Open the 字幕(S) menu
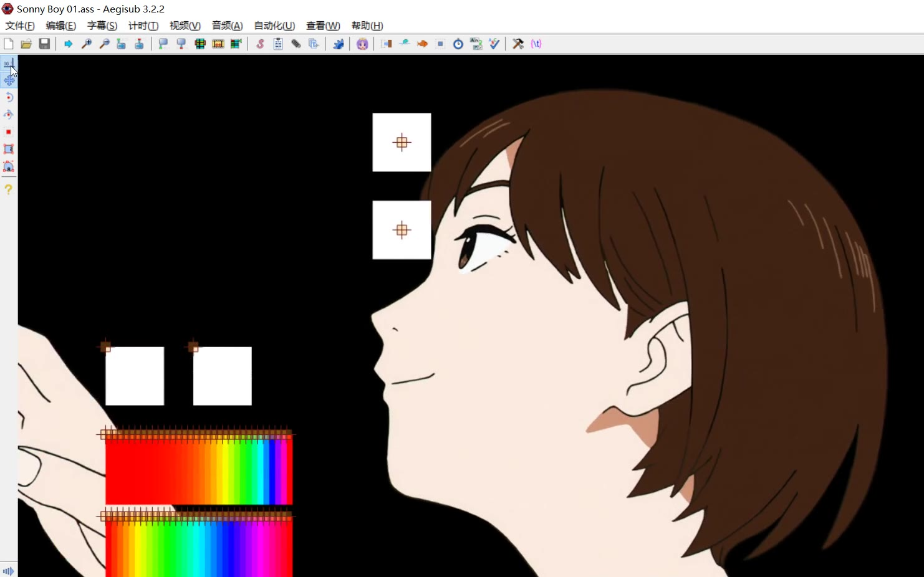 point(102,26)
